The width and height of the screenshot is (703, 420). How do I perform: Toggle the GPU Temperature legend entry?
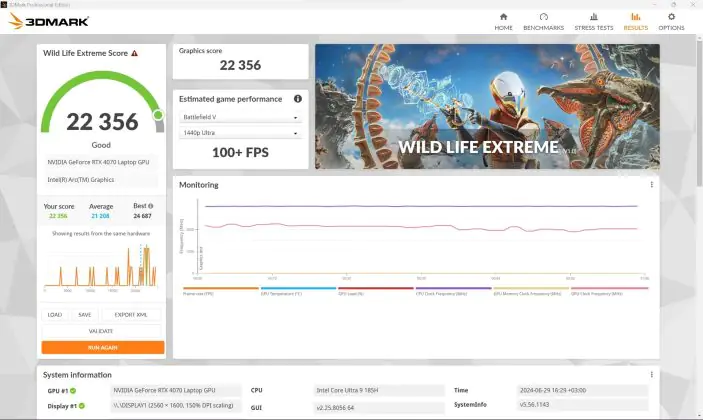pyautogui.click(x=298, y=291)
